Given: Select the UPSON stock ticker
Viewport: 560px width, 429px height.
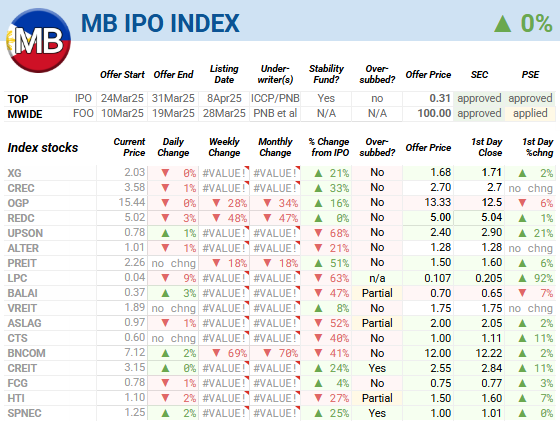Looking at the screenshot, I should pyautogui.click(x=25, y=233).
